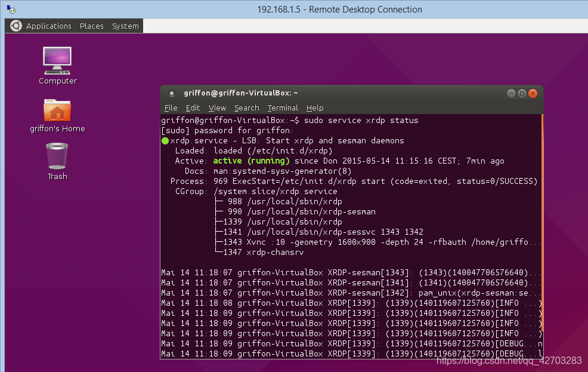Open the terminal Edit menu

(193, 107)
